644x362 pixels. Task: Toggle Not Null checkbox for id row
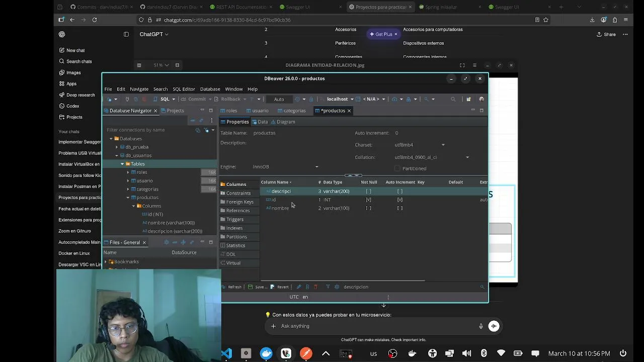click(x=368, y=200)
